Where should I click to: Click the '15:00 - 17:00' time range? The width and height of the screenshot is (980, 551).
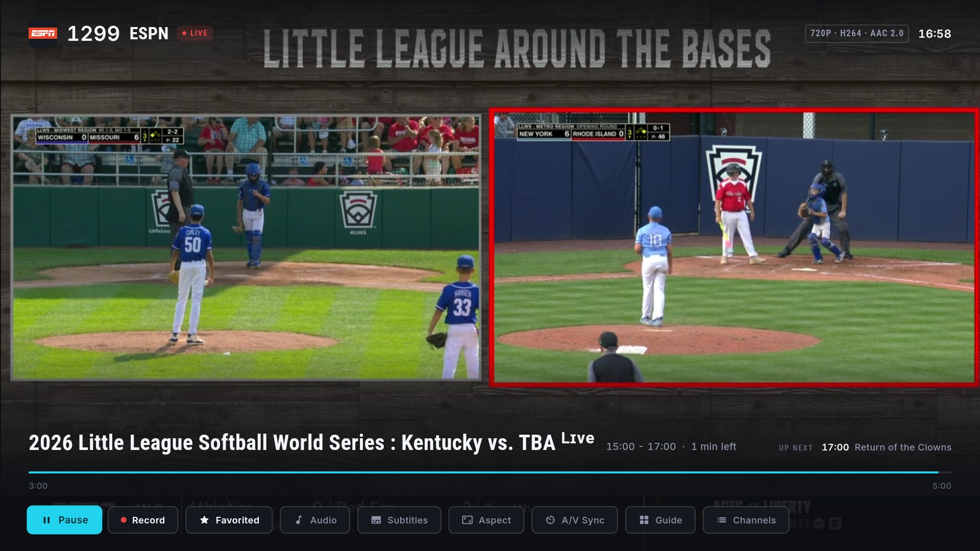tap(641, 446)
